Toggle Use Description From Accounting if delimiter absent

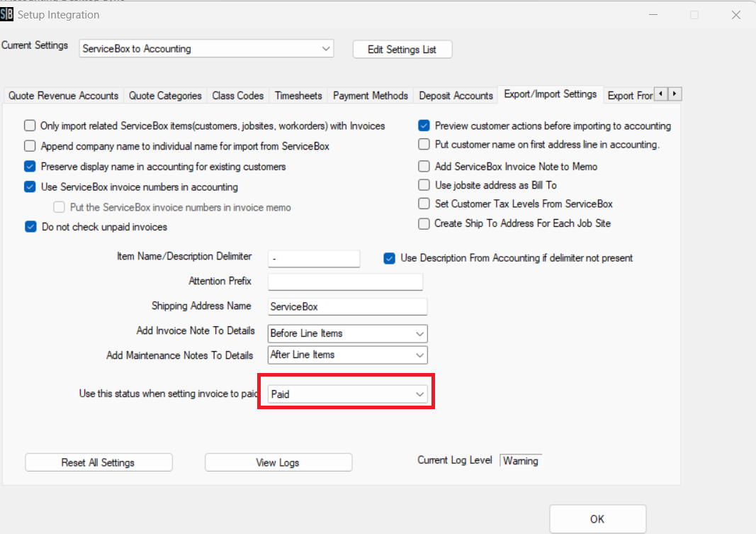point(390,258)
